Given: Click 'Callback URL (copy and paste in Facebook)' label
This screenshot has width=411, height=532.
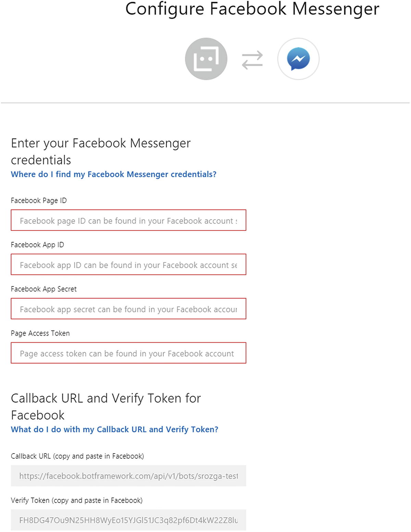Looking at the screenshot, I should coord(77,456).
